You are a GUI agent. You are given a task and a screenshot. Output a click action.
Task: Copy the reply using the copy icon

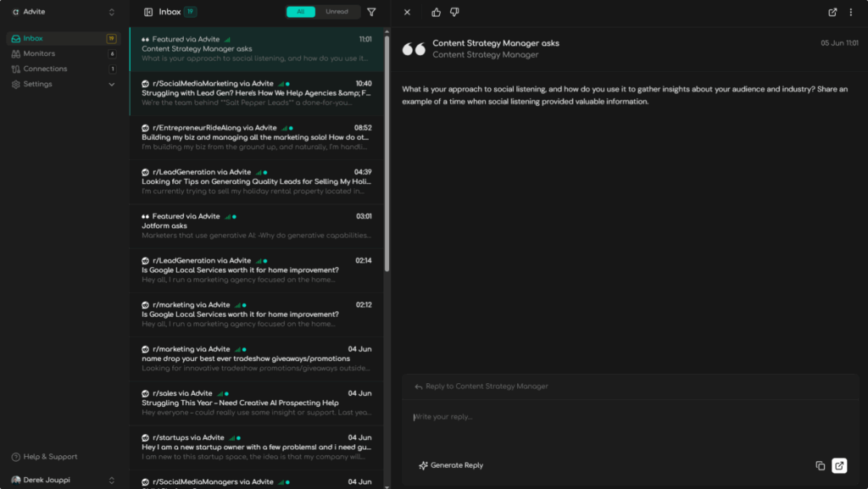(x=819, y=465)
